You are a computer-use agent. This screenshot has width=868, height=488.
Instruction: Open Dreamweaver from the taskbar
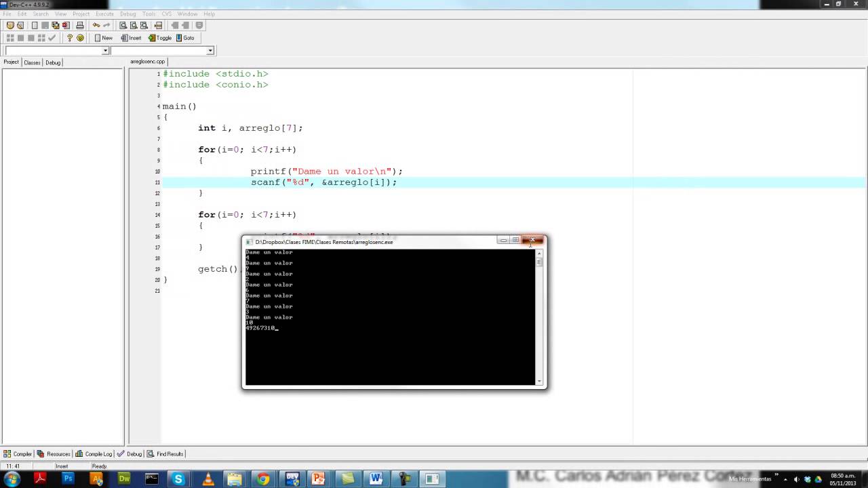(123, 479)
